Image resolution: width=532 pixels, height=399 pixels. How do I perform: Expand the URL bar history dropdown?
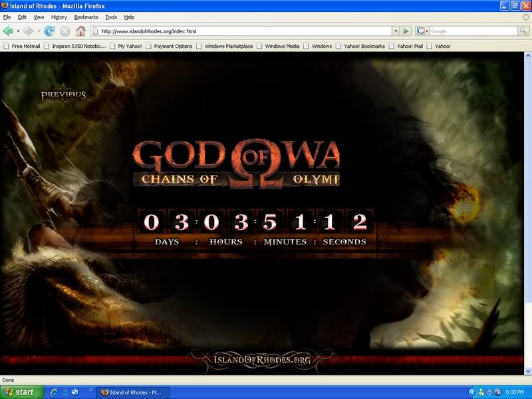click(396, 31)
